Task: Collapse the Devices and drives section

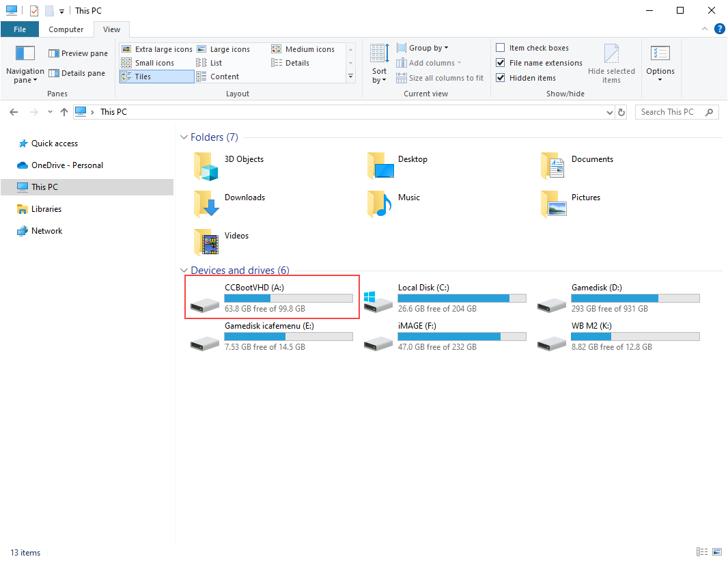Action: 184,271
